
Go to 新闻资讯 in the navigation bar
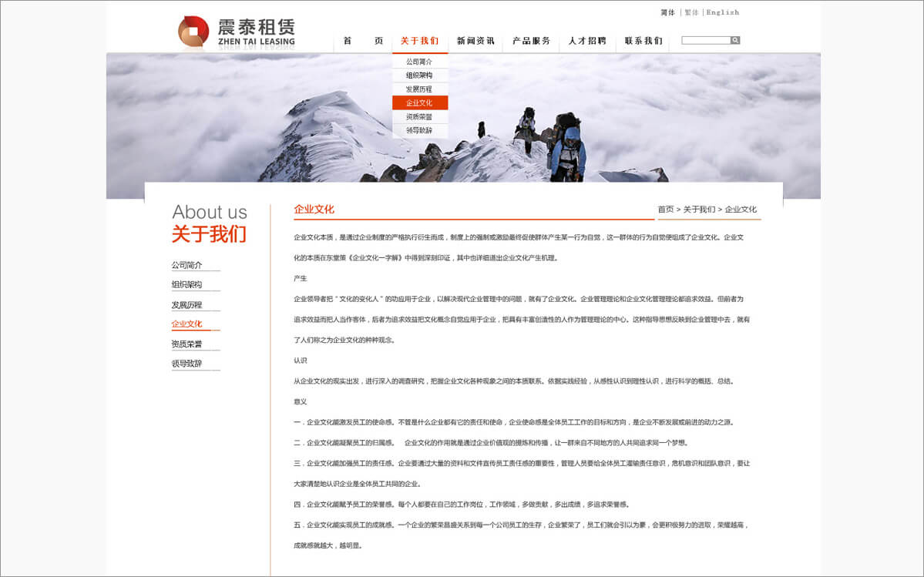pyautogui.click(x=475, y=41)
